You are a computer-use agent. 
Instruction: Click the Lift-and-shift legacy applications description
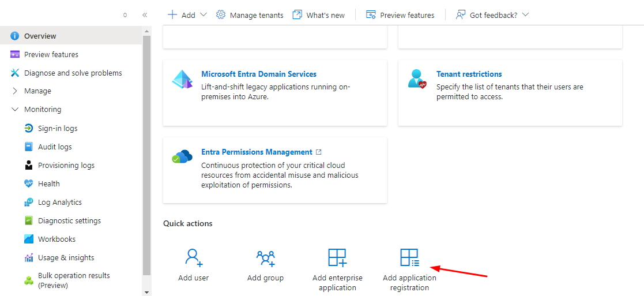[276, 93]
